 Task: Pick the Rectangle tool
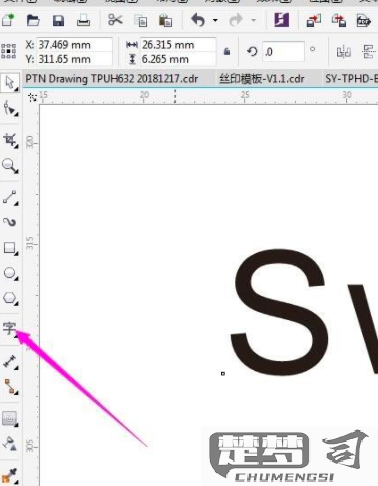pyautogui.click(x=10, y=248)
